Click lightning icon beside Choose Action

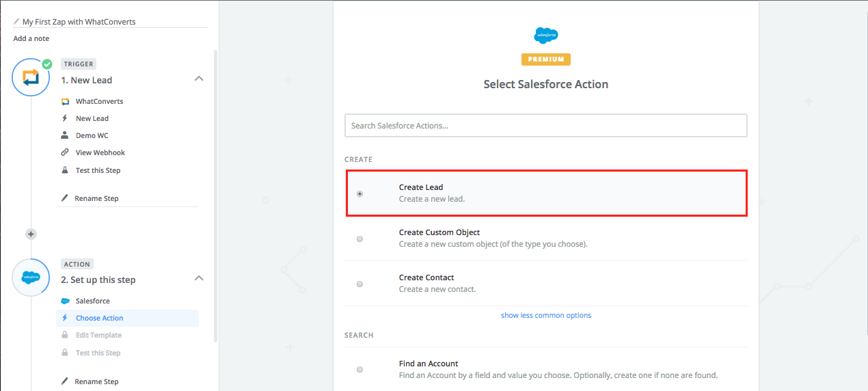65,318
